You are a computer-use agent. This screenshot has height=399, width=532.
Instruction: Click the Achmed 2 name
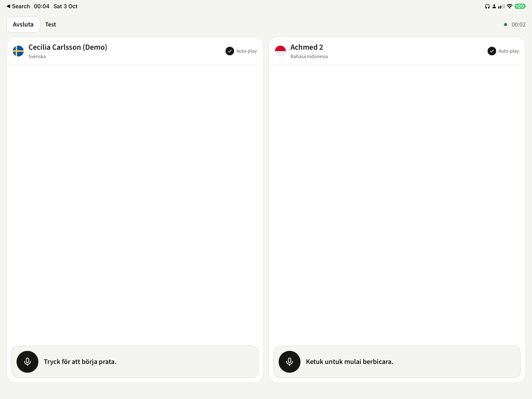[307, 47]
